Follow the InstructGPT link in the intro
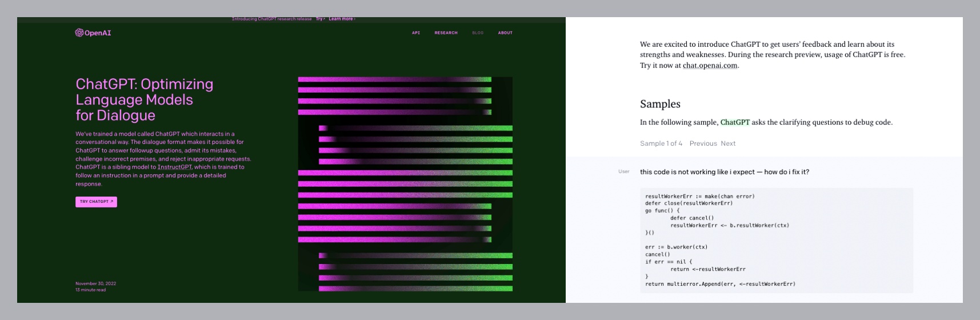The width and height of the screenshot is (980, 320). pyautogui.click(x=175, y=167)
